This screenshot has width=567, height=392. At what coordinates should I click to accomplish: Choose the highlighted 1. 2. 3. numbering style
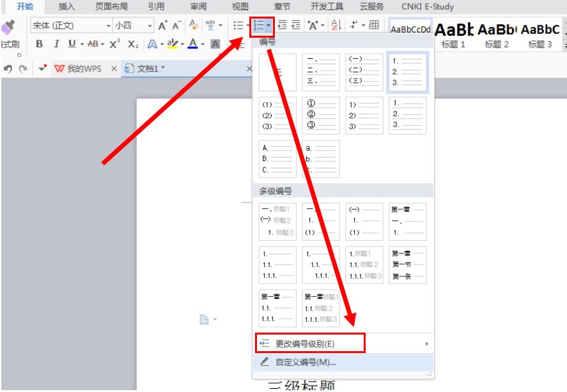pyautogui.click(x=408, y=72)
